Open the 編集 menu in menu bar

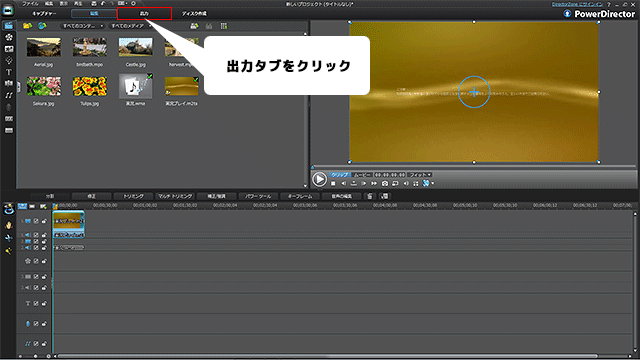point(49,4)
